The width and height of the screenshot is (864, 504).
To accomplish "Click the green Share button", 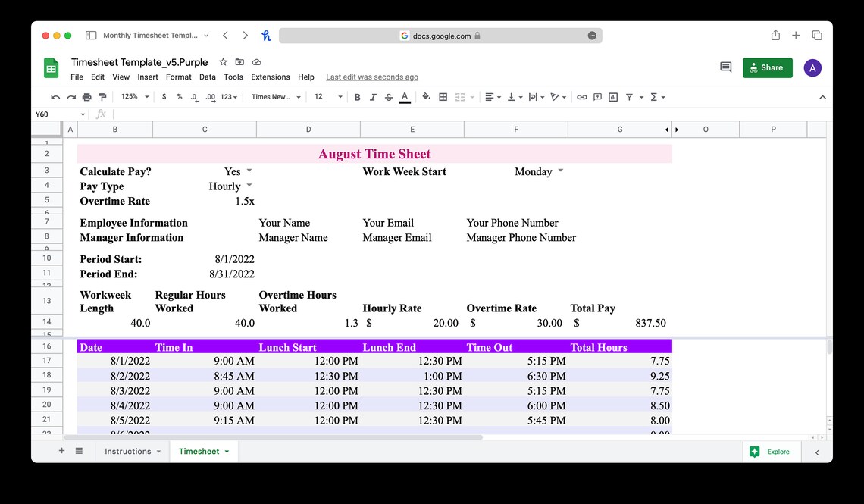I will [x=767, y=67].
